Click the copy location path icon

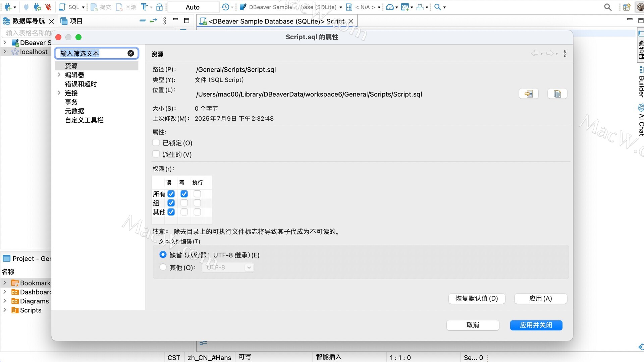coord(557,94)
